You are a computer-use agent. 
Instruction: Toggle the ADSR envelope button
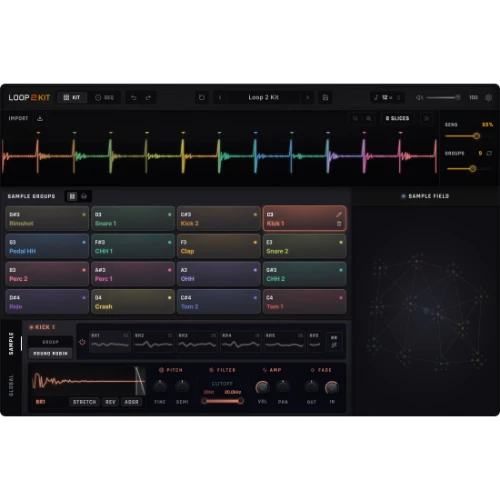click(131, 402)
